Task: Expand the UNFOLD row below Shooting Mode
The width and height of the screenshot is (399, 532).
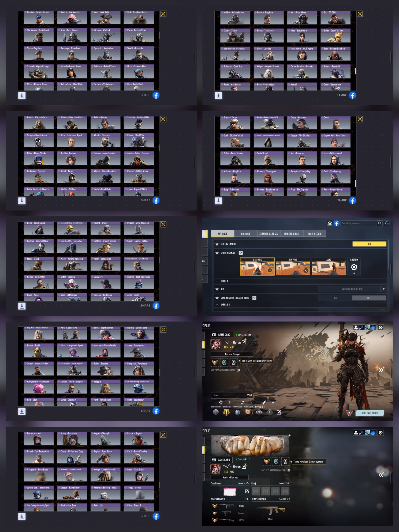Action: pyautogui.click(x=224, y=281)
